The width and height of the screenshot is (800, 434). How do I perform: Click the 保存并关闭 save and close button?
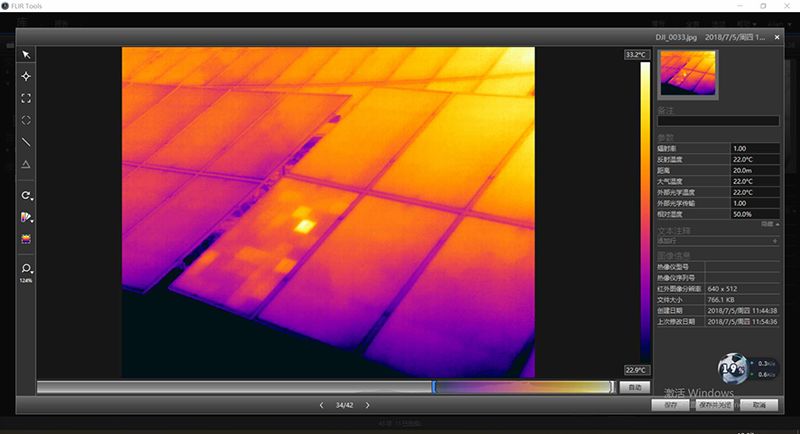click(714, 405)
